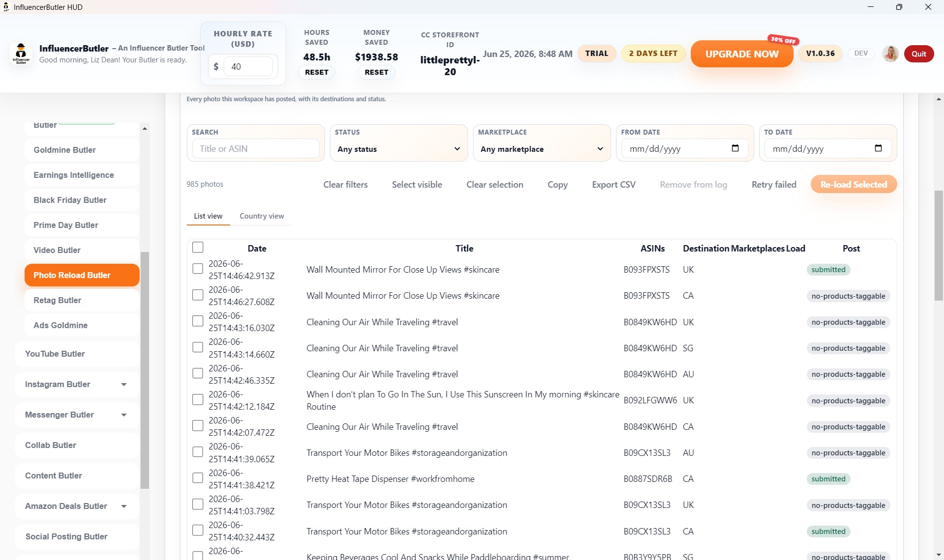Image resolution: width=944 pixels, height=560 pixels.
Task: Click the submitted status badge for UK mirror row
Action: [x=828, y=270]
